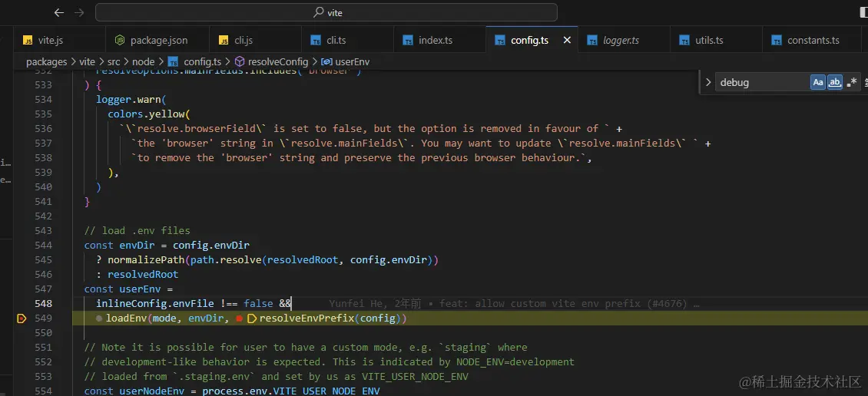Viewport: 868px width, 396px height.
Task: Open config.ts breadcrumb file item
Action: (x=195, y=62)
